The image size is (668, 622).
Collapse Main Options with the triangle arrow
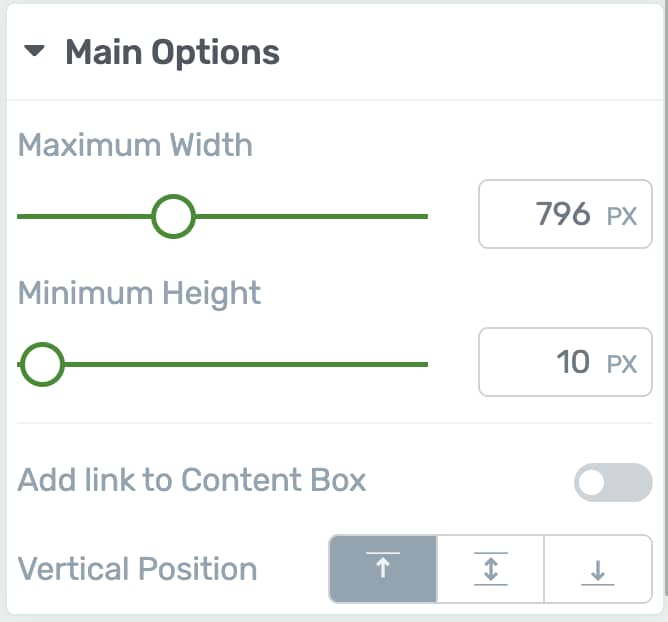[x=35, y=51]
